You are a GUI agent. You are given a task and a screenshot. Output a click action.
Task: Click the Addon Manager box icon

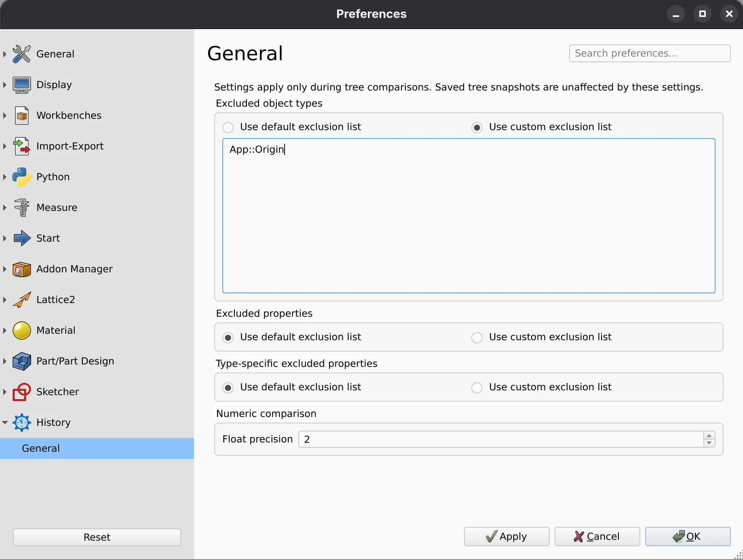(22, 269)
